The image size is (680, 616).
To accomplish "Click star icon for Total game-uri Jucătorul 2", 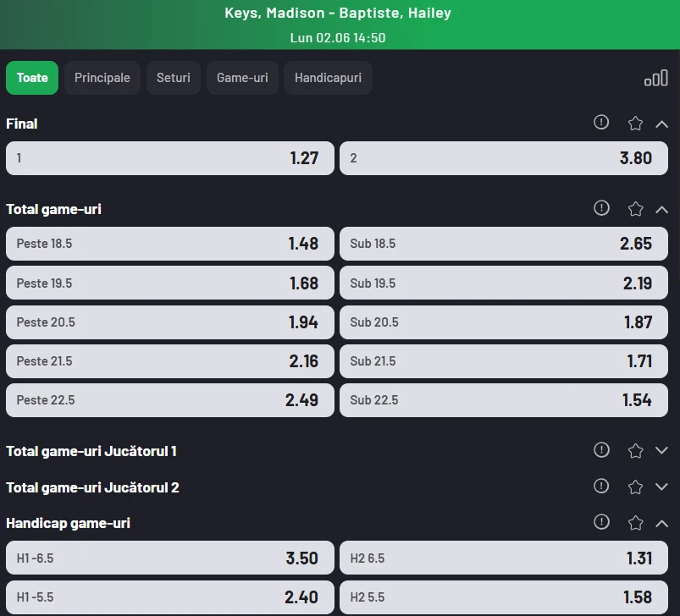I will tap(635, 487).
